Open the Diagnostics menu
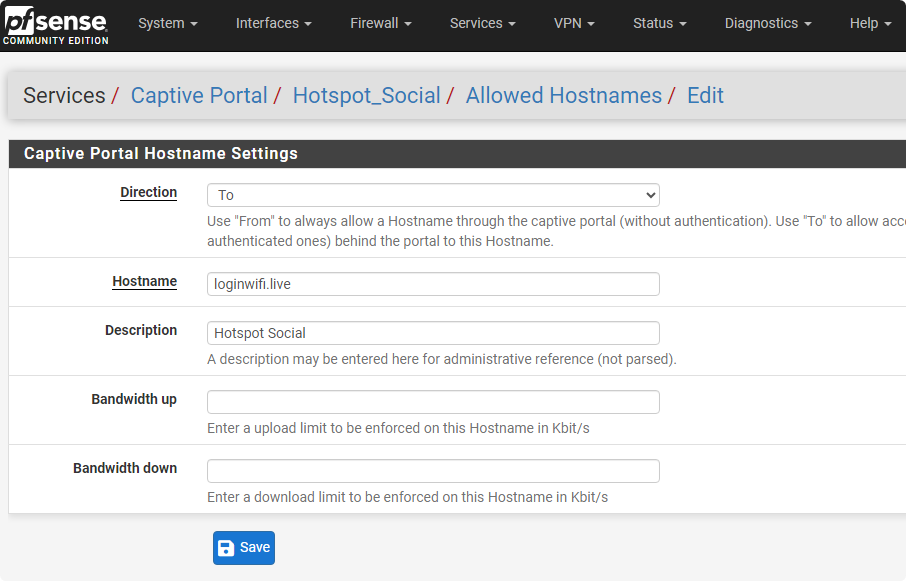Image resolution: width=906 pixels, height=581 pixels. [767, 23]
